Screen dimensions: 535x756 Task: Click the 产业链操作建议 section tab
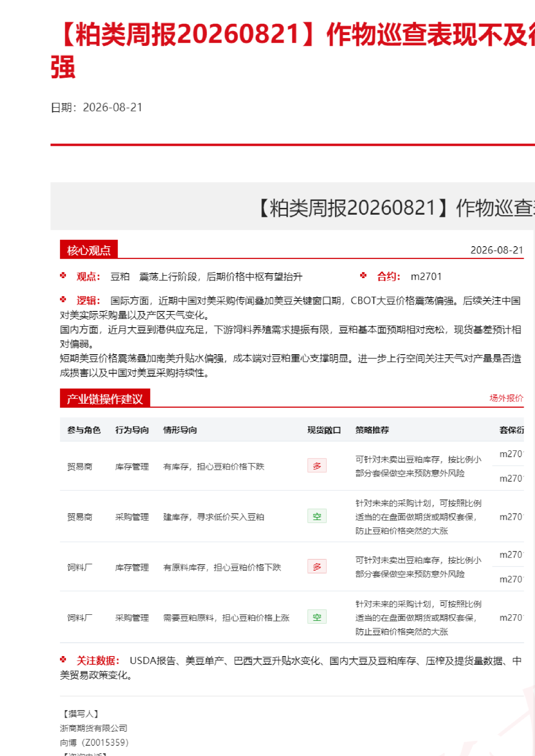coord(105,399)
